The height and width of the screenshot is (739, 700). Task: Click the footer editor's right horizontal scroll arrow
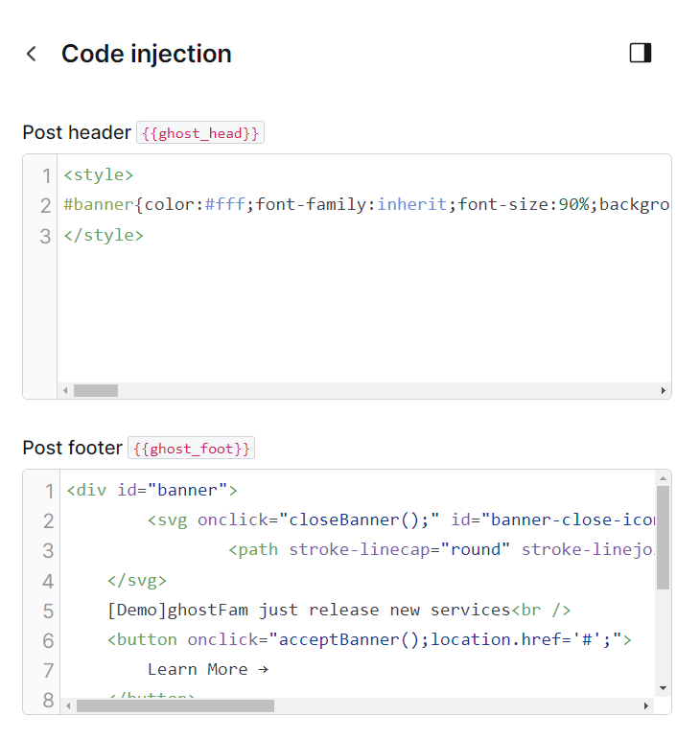coord(646,706)
